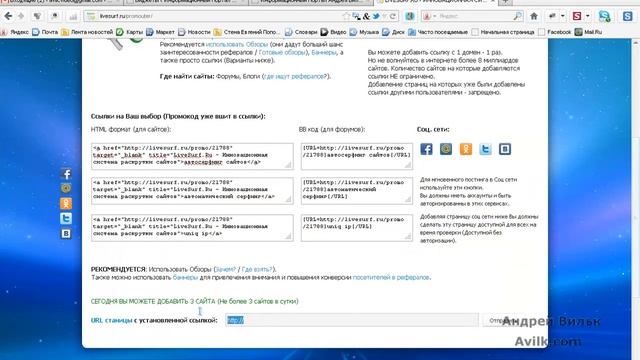Follow the 'использовать Обзоры' link

click(237, 44)
